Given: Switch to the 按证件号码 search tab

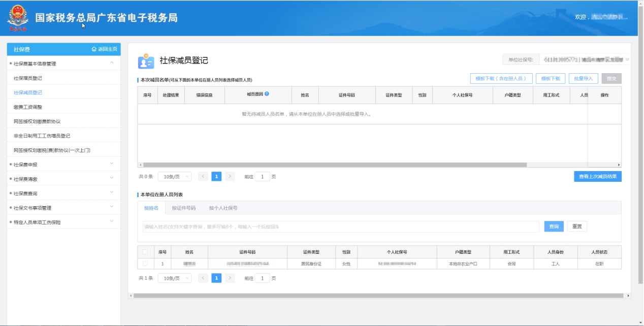Looking at the screenshot, I should pos(183,208).
